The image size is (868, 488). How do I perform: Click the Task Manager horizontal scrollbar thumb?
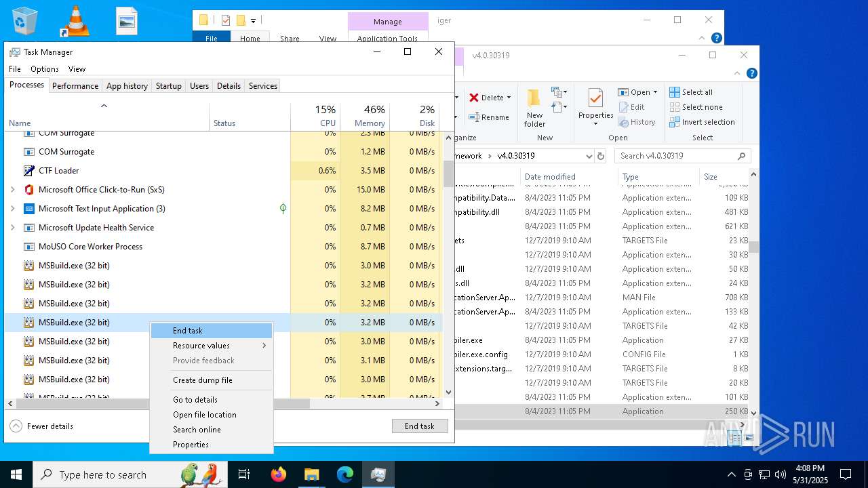pos(163,403)
